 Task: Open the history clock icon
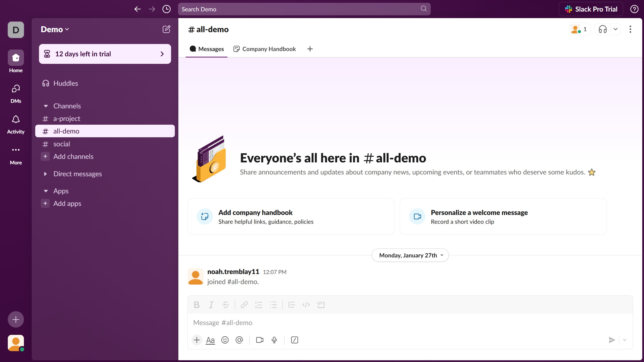tap(166, 9)
